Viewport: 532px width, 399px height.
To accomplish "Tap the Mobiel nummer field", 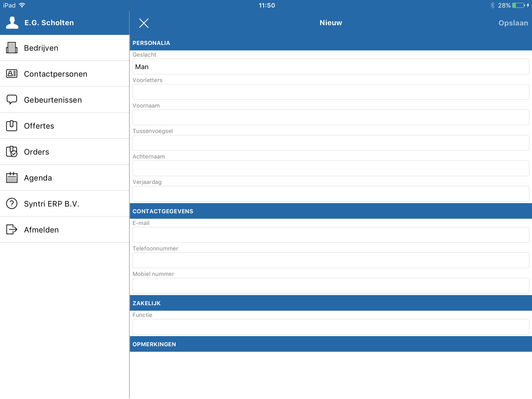I will 331,286.
